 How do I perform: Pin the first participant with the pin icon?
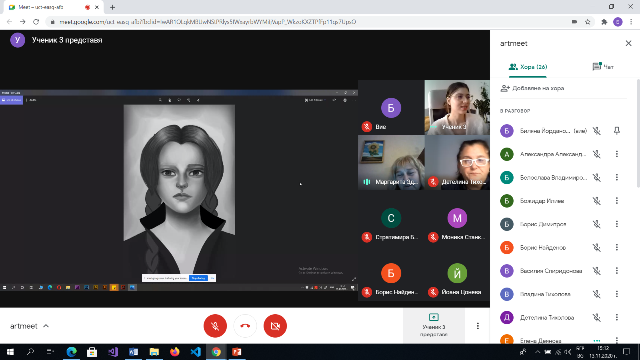click(x=617, y=131)
